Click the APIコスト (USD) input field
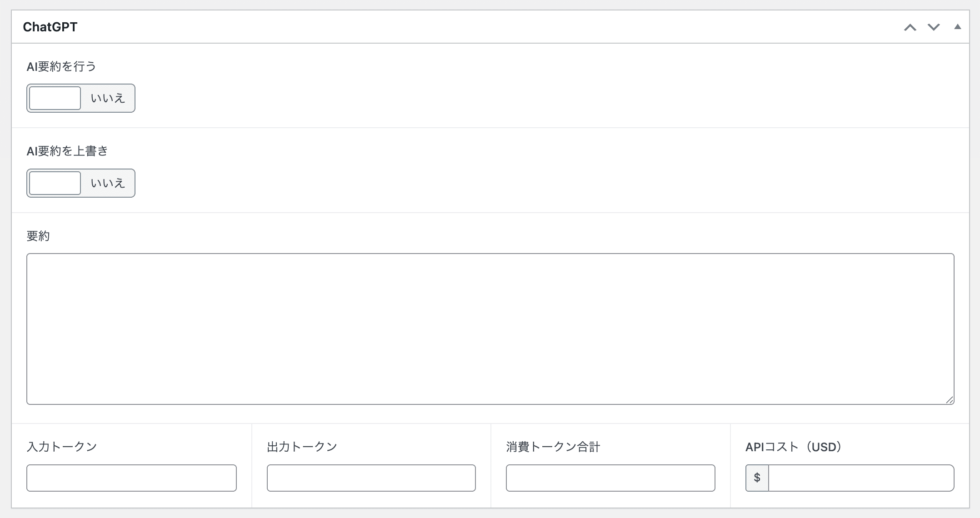This screenshot has height=518, width=980. point(861,478)
